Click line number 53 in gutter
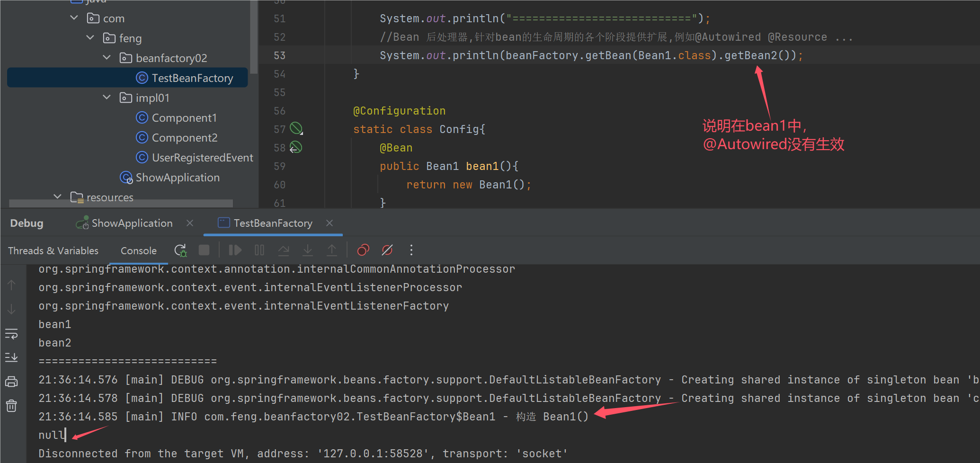This screenshot has width=980, height=463. coord(279,55)
